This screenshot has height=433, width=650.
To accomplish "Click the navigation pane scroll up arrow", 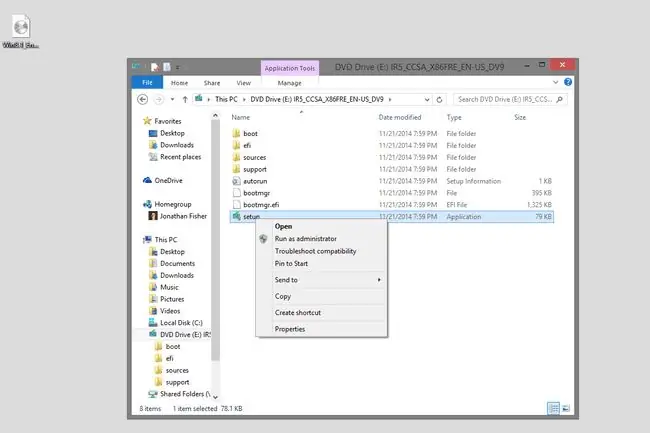I will pyautogui.click(x=215, y=116).
